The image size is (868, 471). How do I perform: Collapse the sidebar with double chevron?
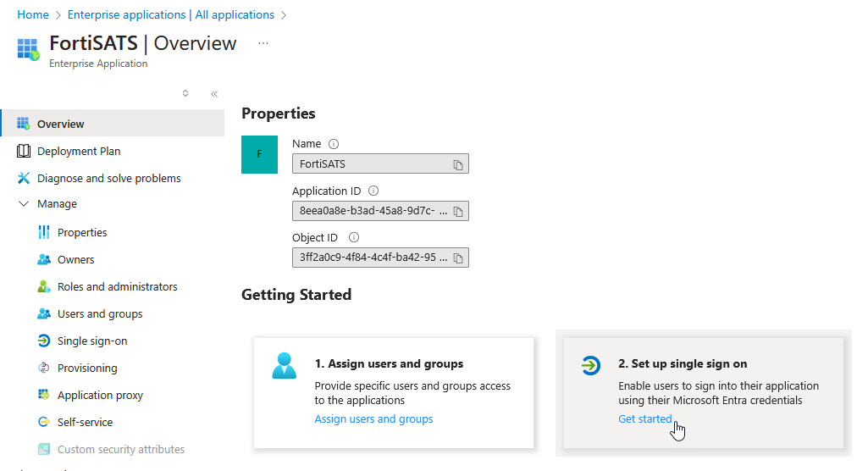coord(214,94)
